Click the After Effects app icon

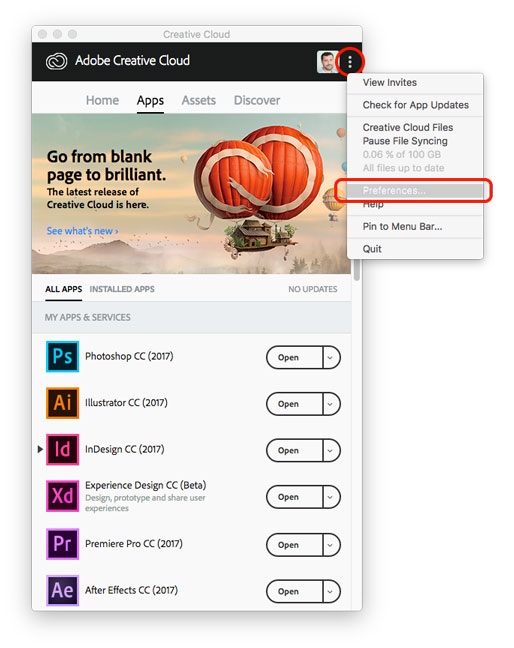point(62,591)
